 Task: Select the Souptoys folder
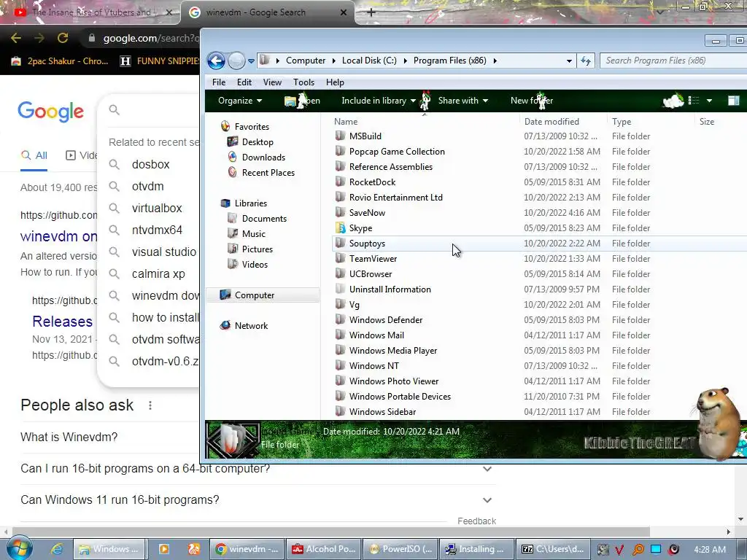click(367, 244)
